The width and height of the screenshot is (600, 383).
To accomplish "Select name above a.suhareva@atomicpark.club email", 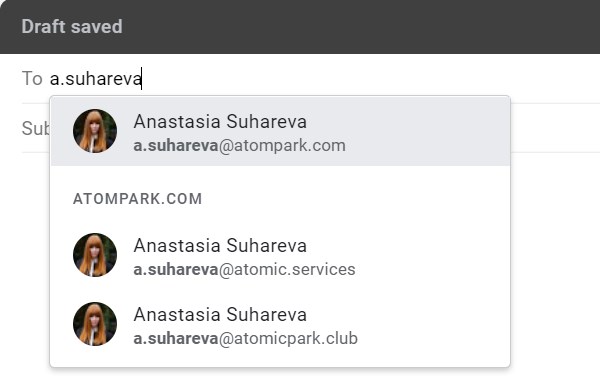I will [x=220, y=315].
